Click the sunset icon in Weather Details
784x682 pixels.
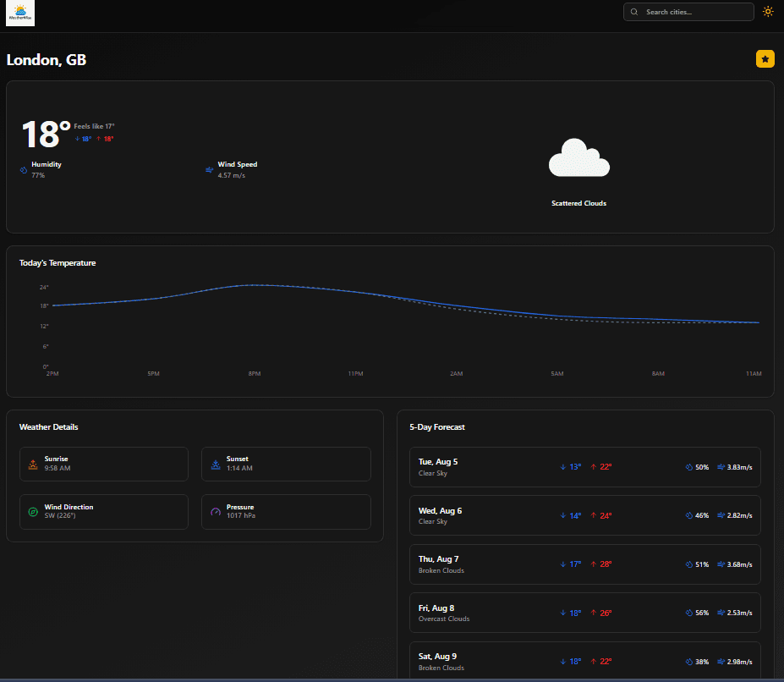[215, 464]
